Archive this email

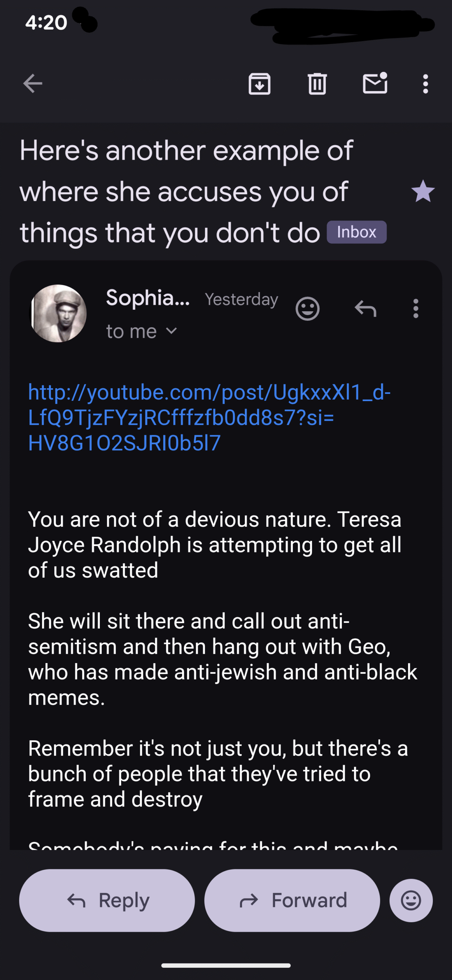[x=260, y=83]
